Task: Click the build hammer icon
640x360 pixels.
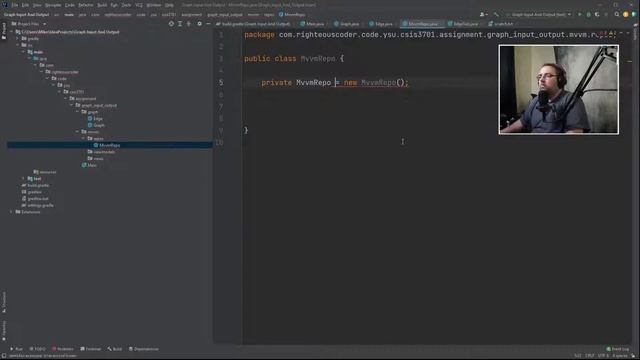Action: 496,14
